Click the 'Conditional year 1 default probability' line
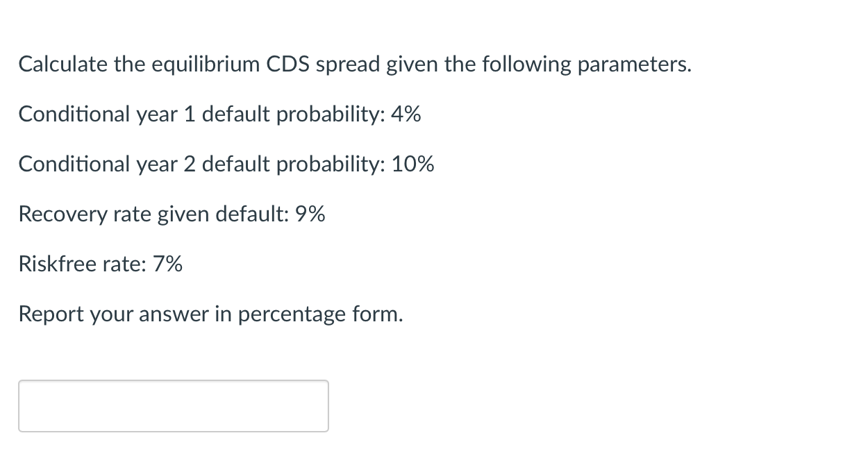This screenshot has width=868, height=465. click(x=219, y=114)
